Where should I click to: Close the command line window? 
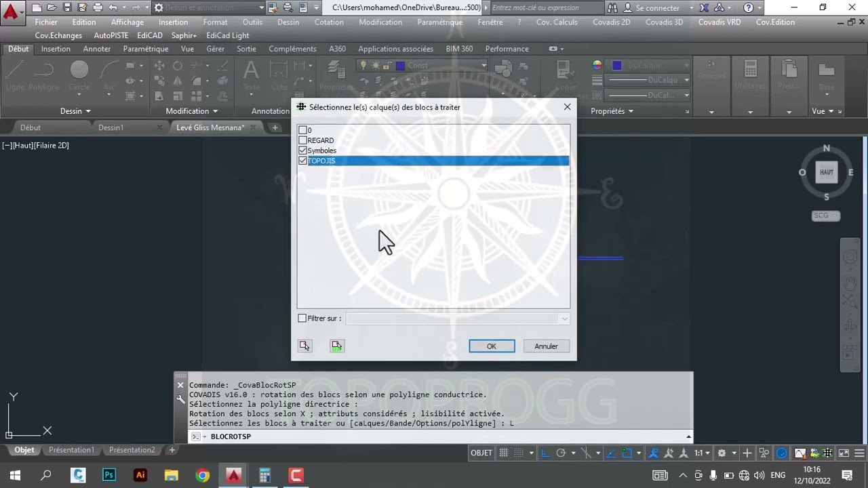(x=180, y=385)
